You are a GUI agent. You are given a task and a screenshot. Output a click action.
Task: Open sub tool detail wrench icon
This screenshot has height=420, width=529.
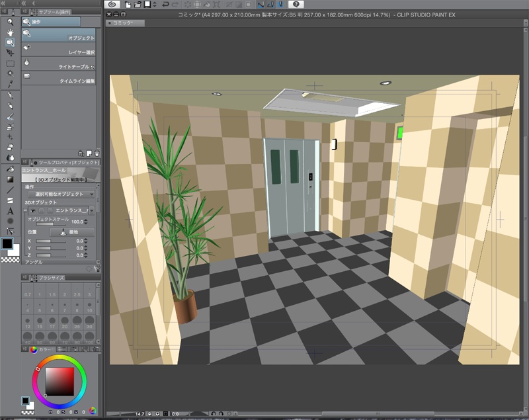pyautogui.click(x=97, y=269)
